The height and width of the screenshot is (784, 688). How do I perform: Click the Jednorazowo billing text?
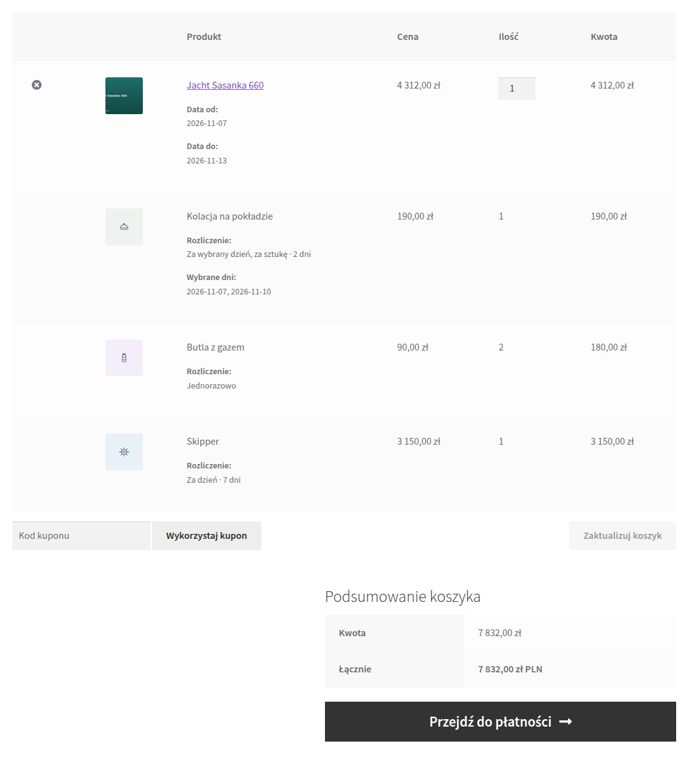pyautogui.click(x=211, y=386)
